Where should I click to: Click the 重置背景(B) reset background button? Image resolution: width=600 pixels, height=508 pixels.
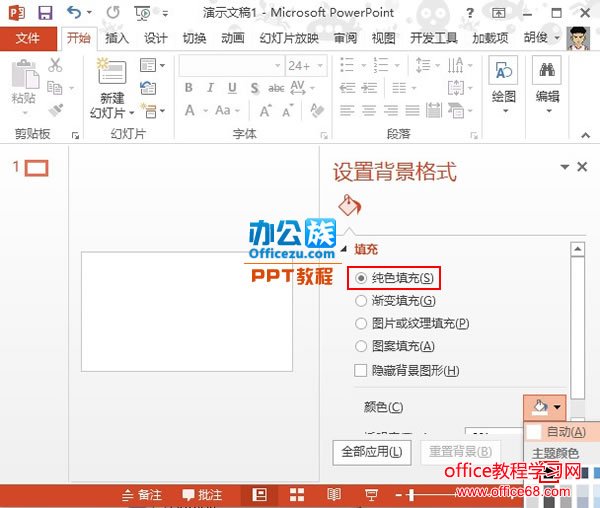tap(461, 452)
